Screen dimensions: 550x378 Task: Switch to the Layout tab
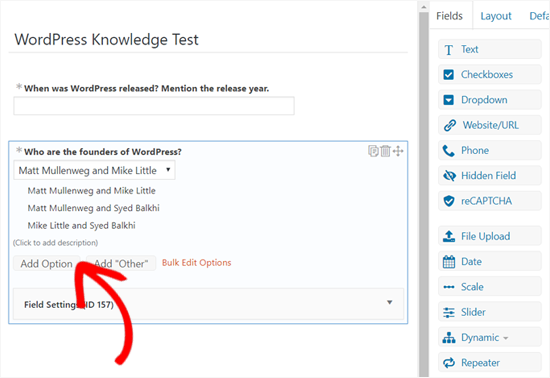click(x=496, y=16)
